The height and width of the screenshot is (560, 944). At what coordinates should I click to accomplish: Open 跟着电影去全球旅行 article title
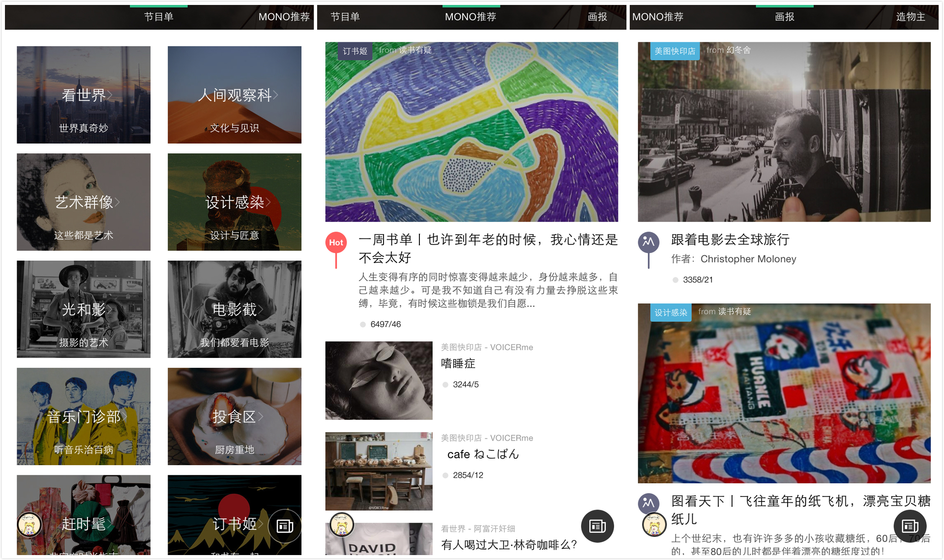[x=730, y=240]
